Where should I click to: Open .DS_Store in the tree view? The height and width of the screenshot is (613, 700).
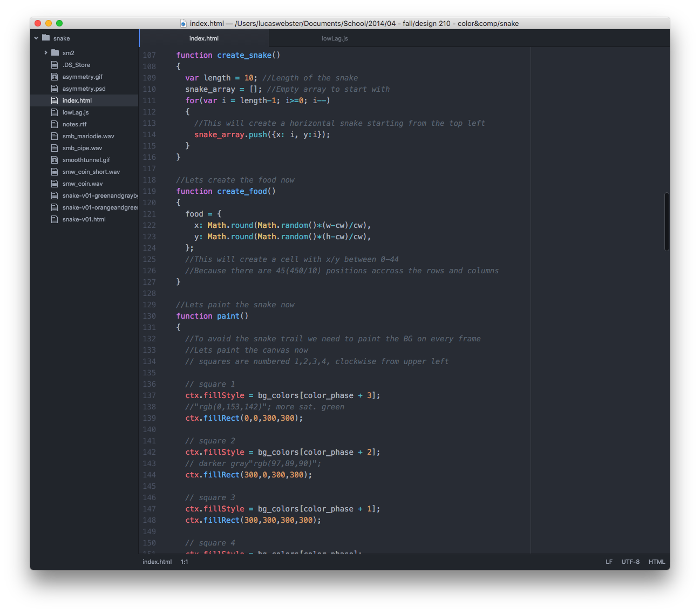tap(76, 65)
